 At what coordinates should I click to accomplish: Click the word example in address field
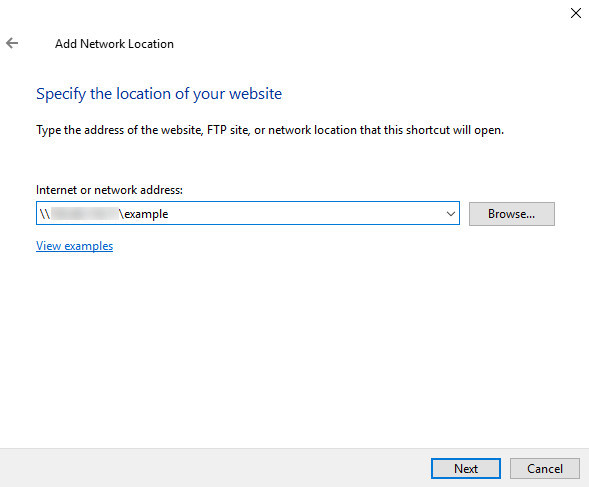tap(146, 214)
